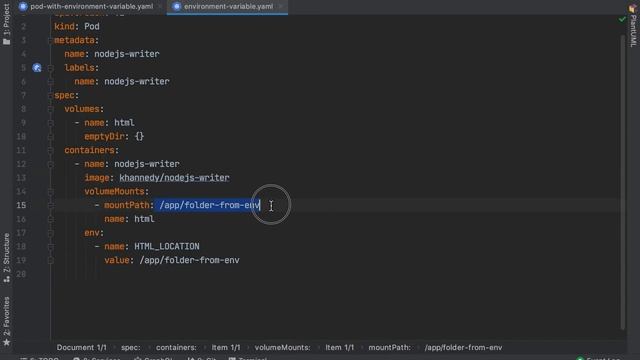Click html volume name on line 9
The image size is (640, 360).
click(x=124, y=123)
